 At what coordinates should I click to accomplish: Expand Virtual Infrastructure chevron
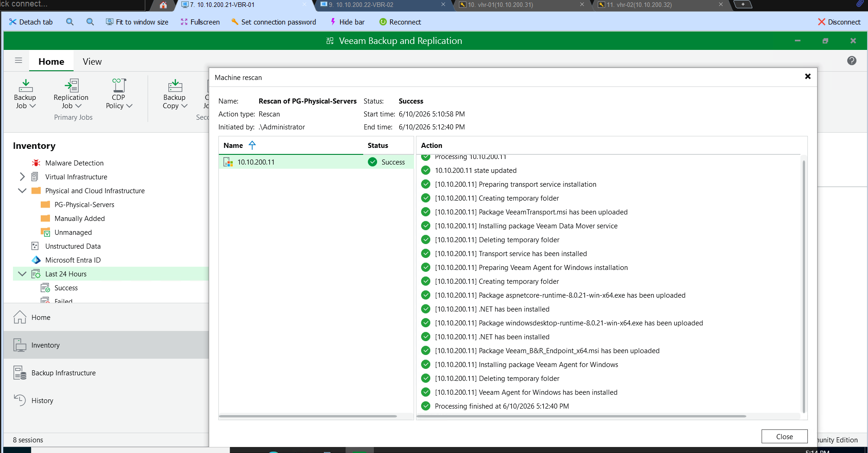pyautogui.click(x=22, y=177)
